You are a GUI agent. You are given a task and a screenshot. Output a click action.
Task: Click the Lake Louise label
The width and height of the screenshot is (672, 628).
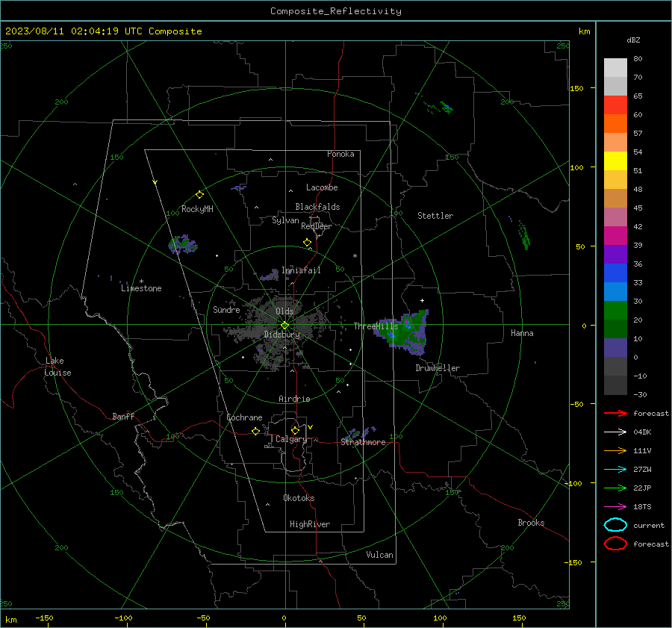[57, 367]
